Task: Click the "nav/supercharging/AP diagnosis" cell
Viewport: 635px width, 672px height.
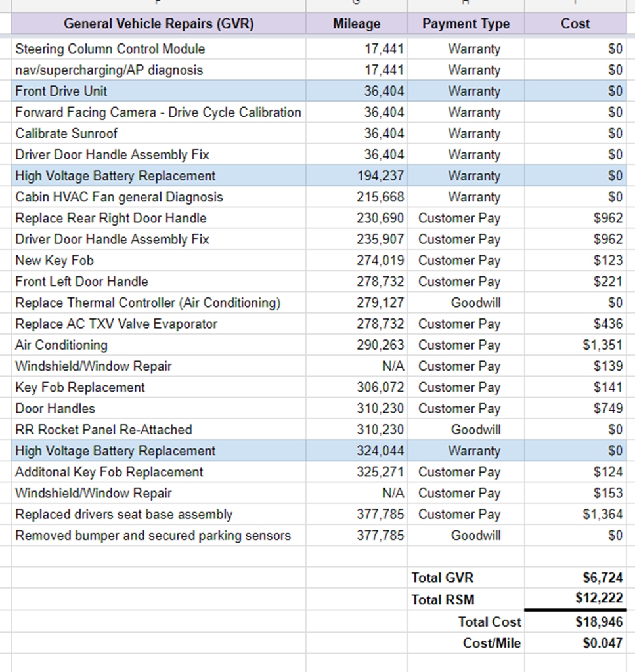Action: coord(159,70)
